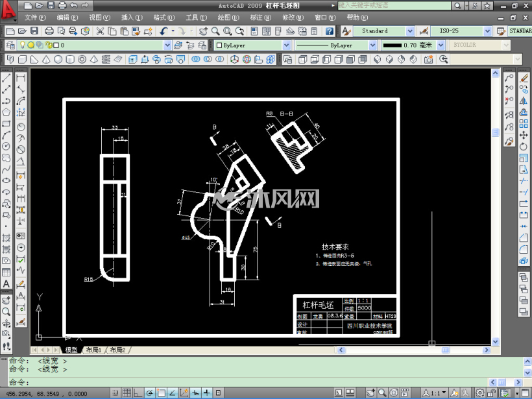Open the 0.70 毫米 lineweight dropdown
Screen dimensions: 532x399
(441, 45)
